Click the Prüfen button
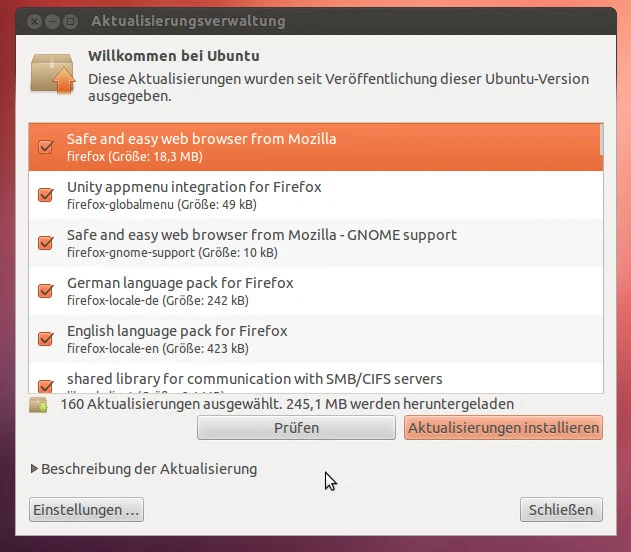The image size is (631, 552). (x=296, y=428)
